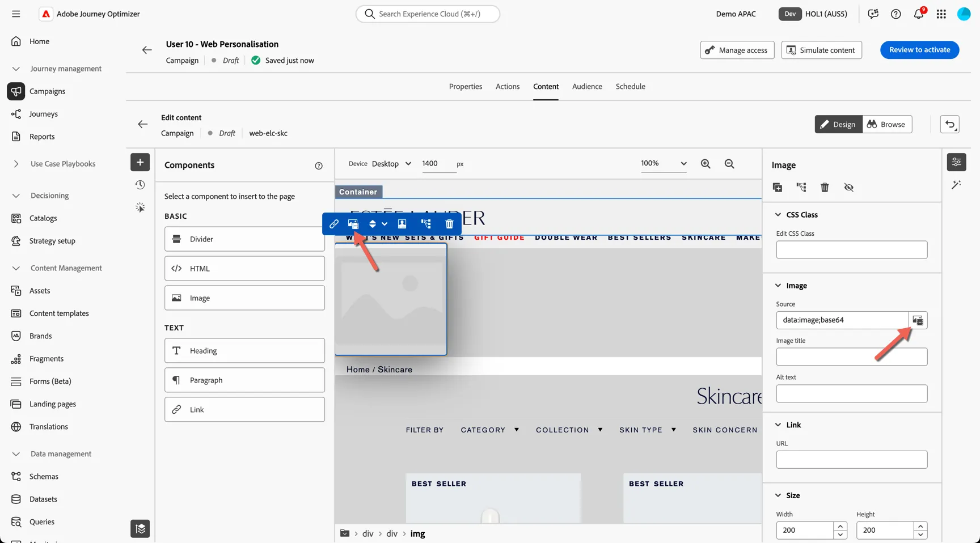The height and width of the screenshot is (543, 980).
Task: Collapse the Journey management group
Action: [x=16, y=69]
